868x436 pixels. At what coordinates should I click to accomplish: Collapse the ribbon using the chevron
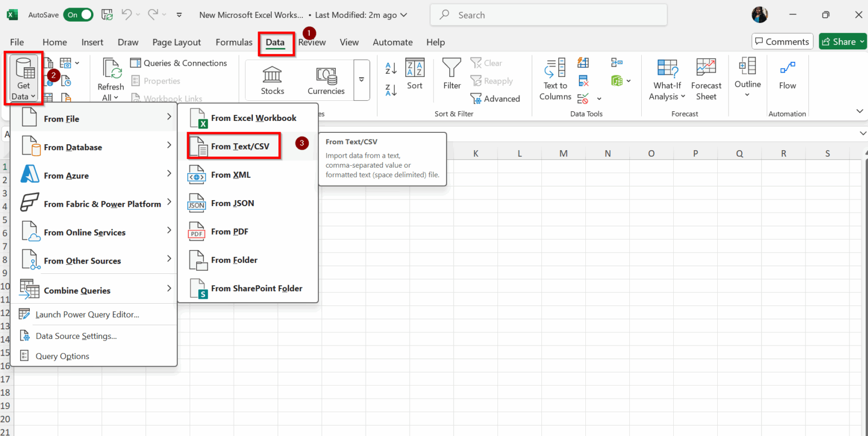859,111
